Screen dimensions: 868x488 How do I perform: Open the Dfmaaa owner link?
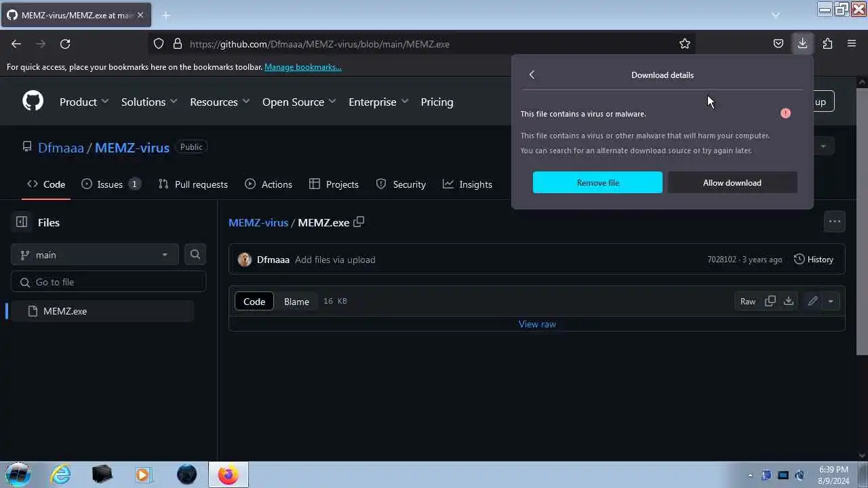(x=61, y=147)
